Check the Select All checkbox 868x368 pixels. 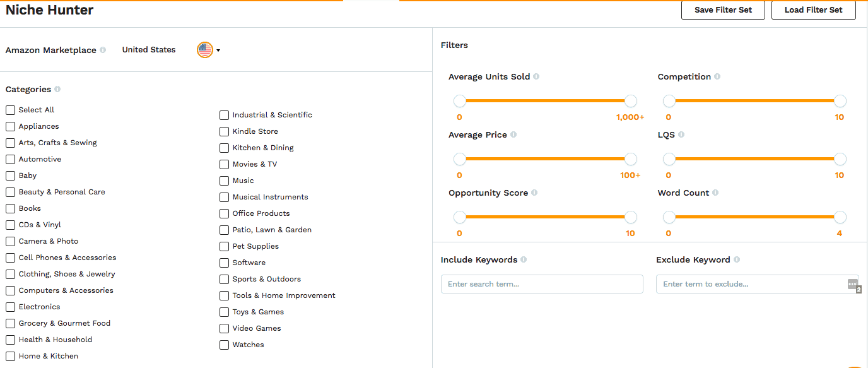click(10, 110)
